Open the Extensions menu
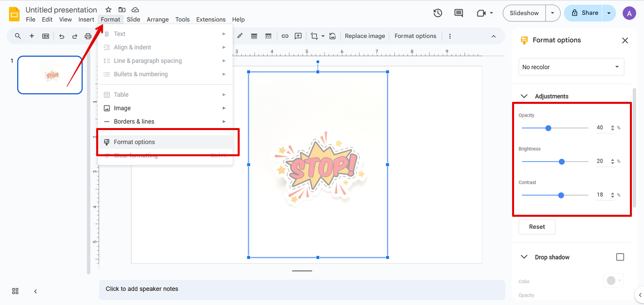The height and width of the screenshot is (305, 644). 211,20
